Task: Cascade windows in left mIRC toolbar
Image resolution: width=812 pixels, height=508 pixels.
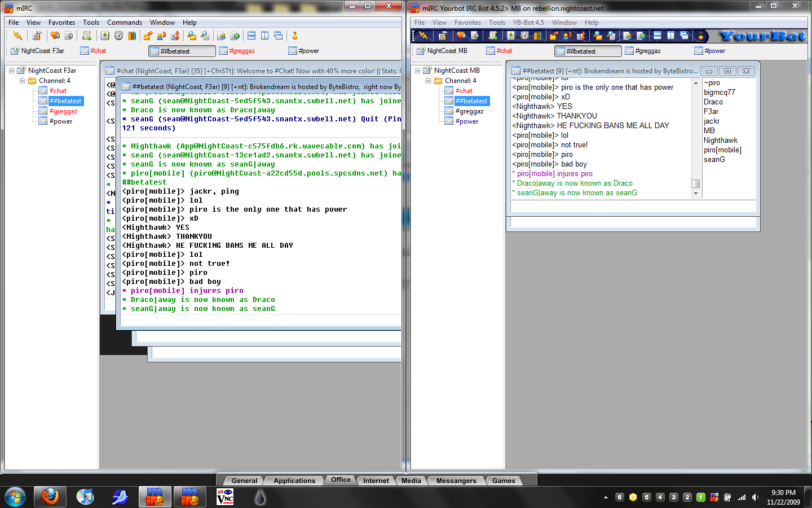Action: click(x=279, y=36)
